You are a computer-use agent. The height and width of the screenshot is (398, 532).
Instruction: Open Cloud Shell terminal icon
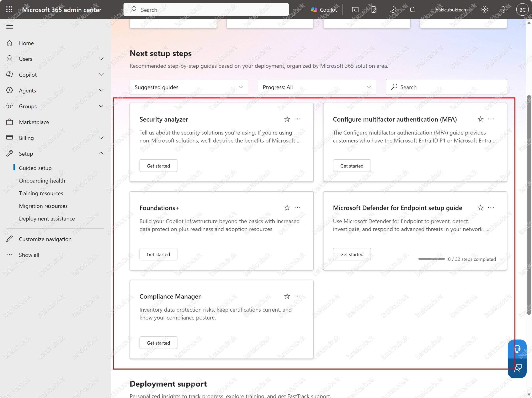pyautogui.click(x=355, y=10)
